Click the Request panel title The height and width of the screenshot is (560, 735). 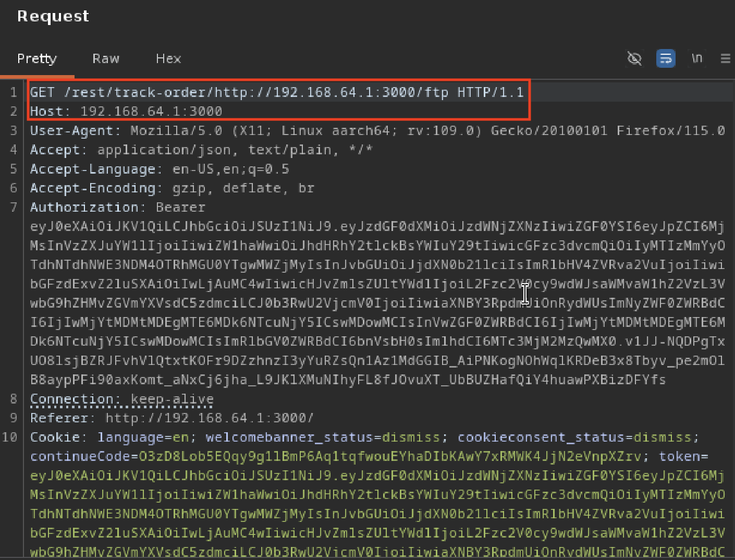pos(53,16)
